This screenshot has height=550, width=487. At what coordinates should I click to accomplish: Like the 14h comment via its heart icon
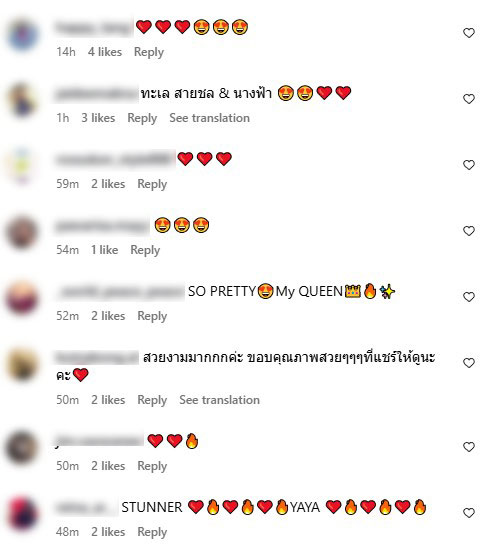[x=469, y=33]
